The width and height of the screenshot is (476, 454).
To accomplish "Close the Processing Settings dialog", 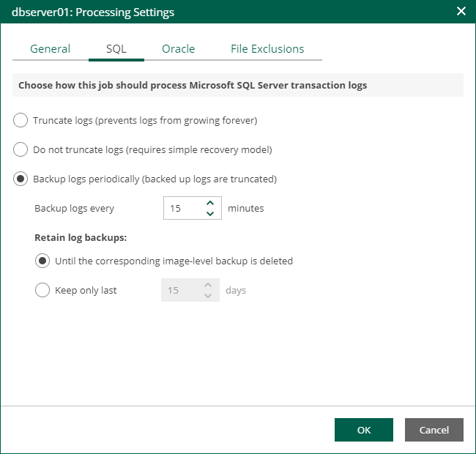I will (461, 12).
